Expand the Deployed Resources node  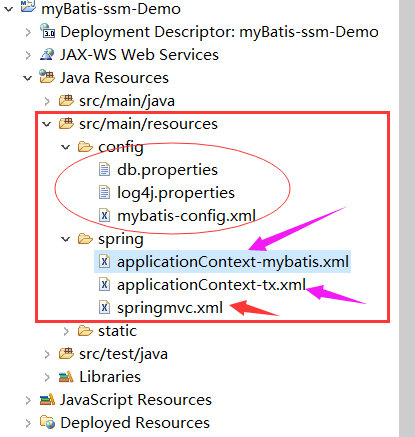click(x=28, y=423)
